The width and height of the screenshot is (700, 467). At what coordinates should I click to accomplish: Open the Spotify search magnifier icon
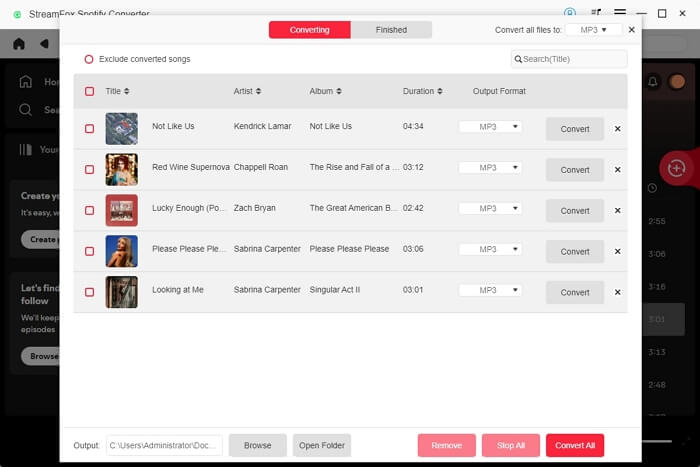click(x=25, y=109)
